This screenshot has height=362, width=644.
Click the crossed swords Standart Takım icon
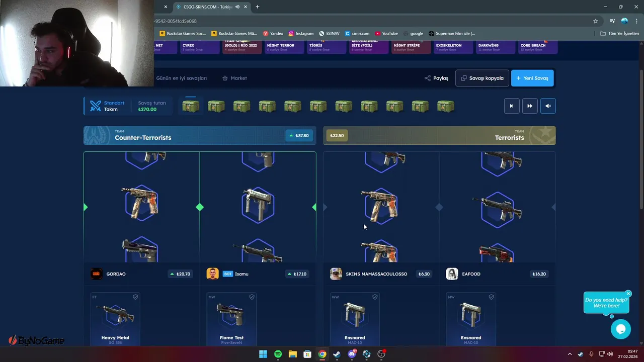96,106
